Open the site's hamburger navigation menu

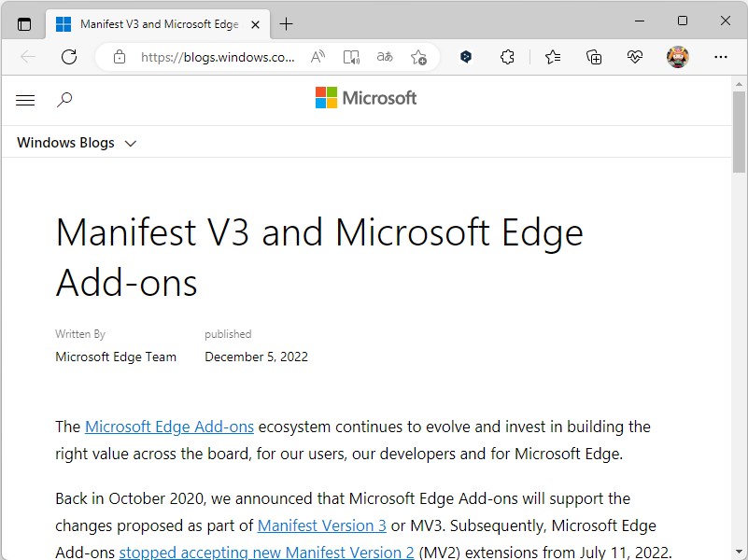point(25,99)
